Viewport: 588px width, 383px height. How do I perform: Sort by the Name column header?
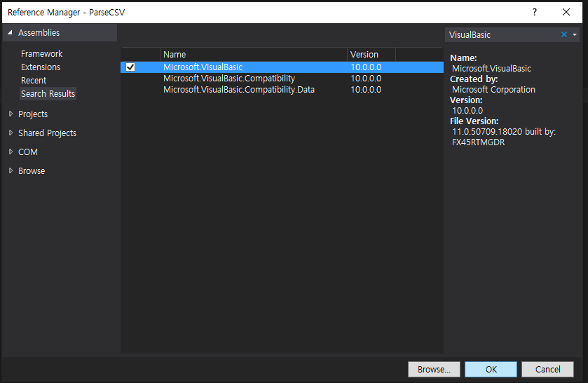pyautogui.click(x=254, y=55)
